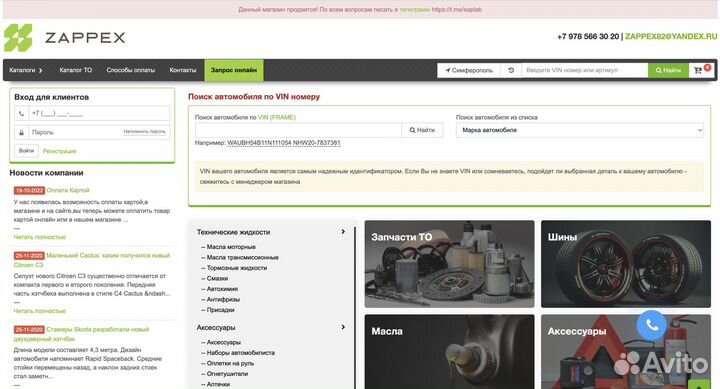Open Запчасти ТО category tile
This screenshot has width=720, height=389.
point(450,264)
